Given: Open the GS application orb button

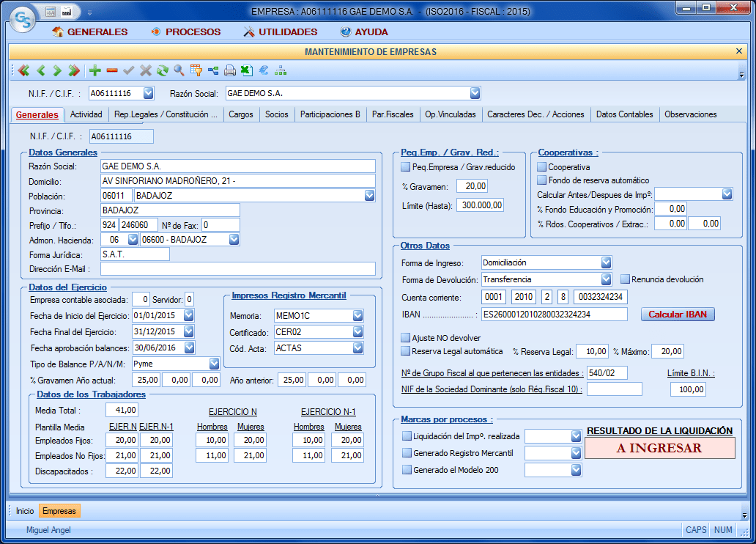Looking at the screenshot, I should (x=23, y=19).
